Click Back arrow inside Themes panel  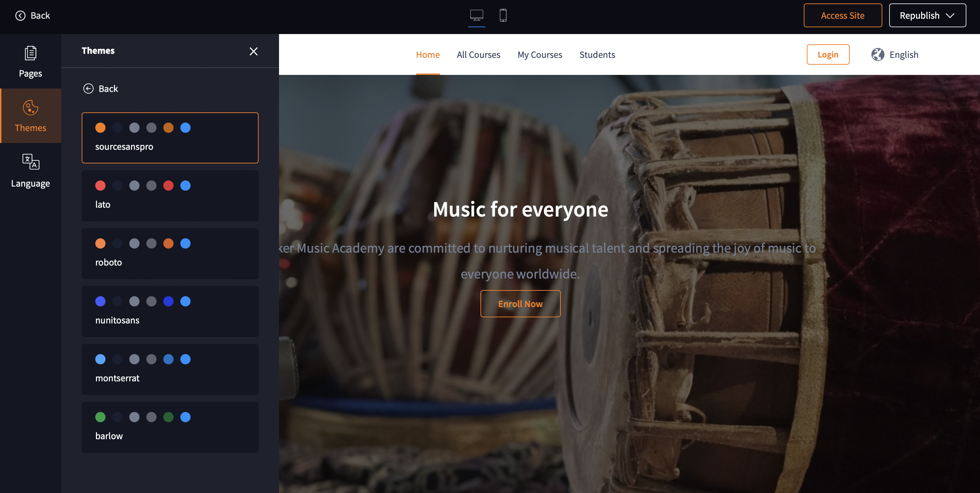click(x=88, y=89)
